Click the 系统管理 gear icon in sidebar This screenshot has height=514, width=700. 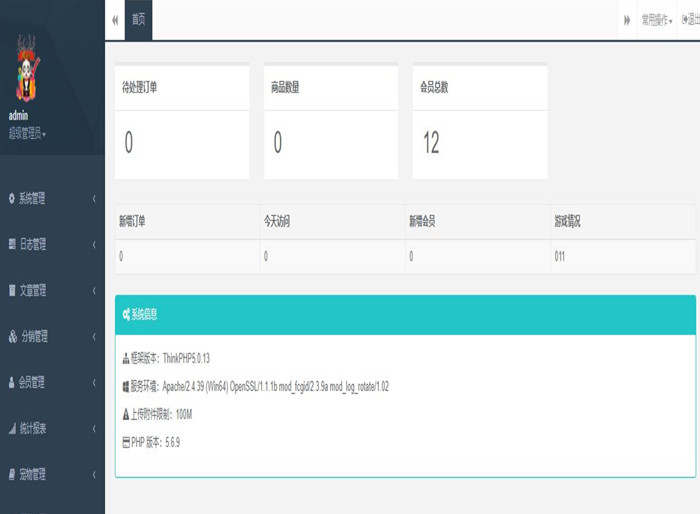(12, 199)
